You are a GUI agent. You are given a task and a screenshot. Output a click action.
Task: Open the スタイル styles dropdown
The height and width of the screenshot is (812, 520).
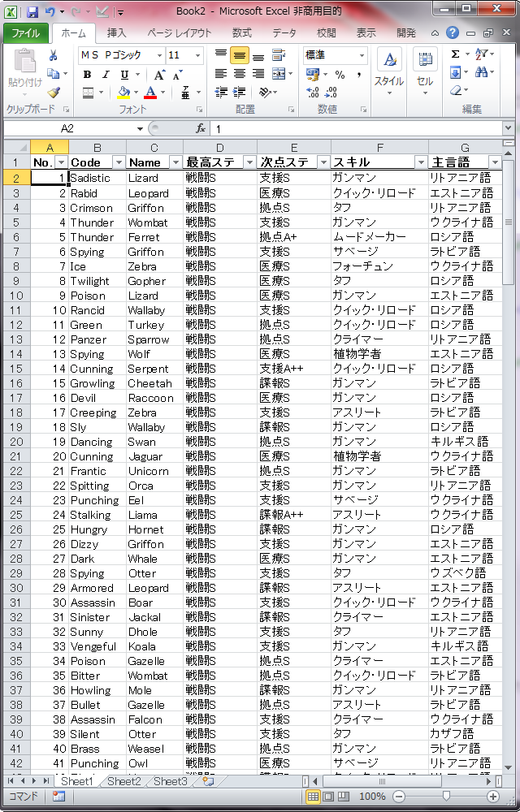(389, 72)
